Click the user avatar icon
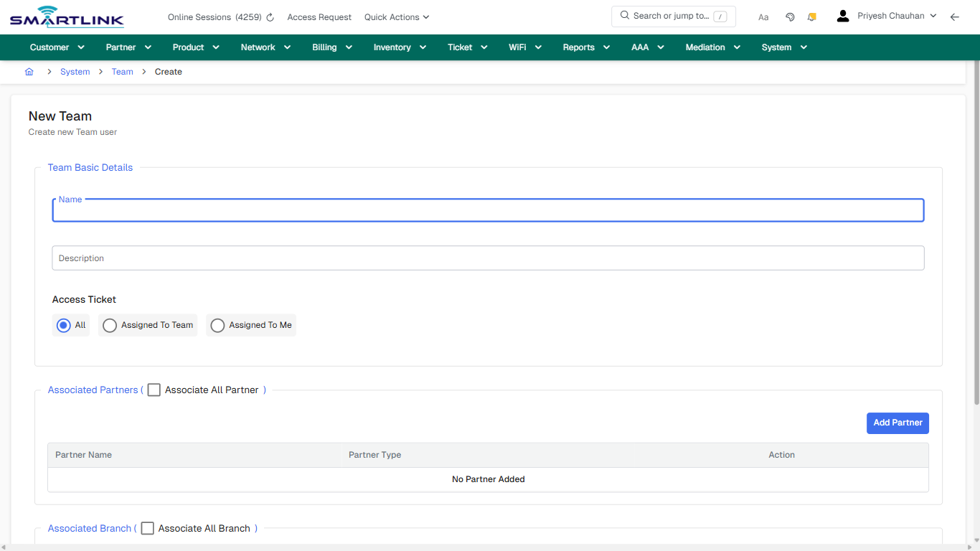This screenshot has width=980, height=551. pyautogui.click(x=842, y=15)
